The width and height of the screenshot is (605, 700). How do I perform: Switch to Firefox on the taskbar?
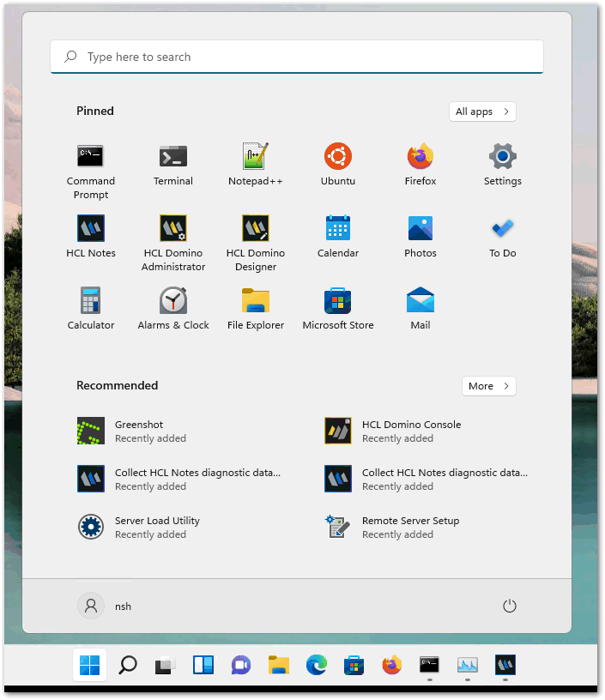391,665
